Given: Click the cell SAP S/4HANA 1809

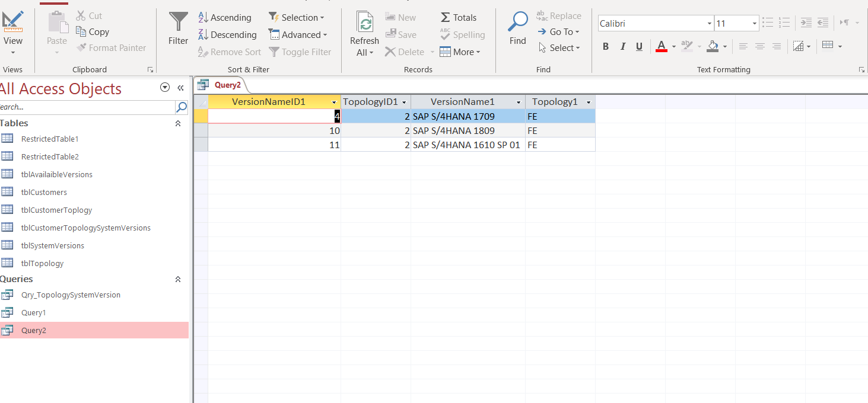Looking at the screenshot, I should (x=468, y=130).
